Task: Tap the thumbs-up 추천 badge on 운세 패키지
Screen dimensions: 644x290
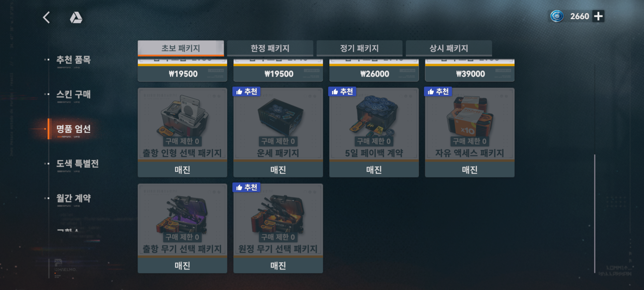Action: pyautogui.click(x=247, y=92)
